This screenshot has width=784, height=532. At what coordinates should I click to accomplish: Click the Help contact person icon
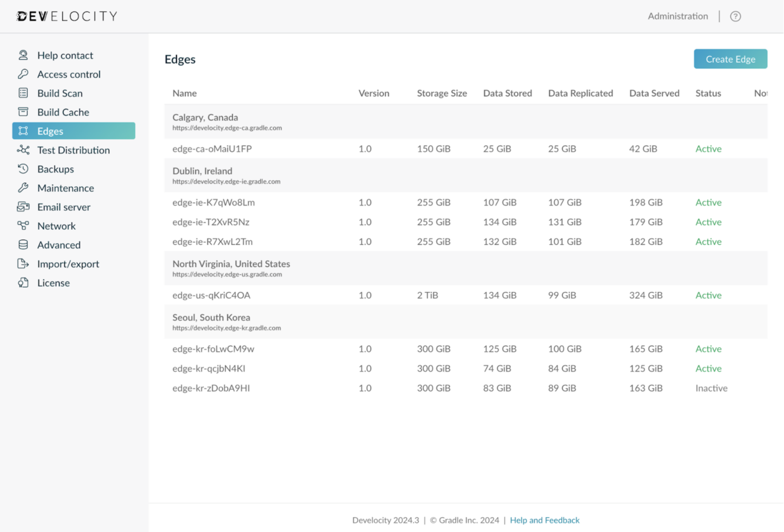point(23,55)
